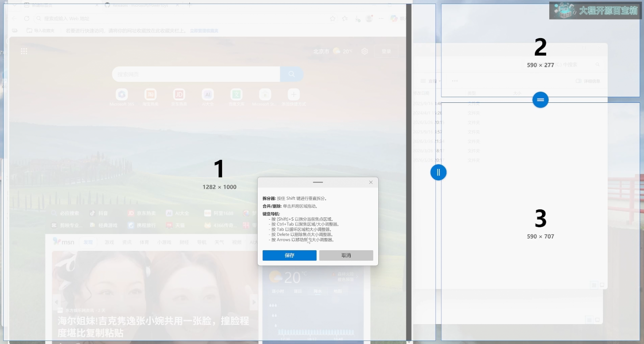Select the 游戏 tab in the msn feed
This screenshot has width=644, height=344.
coord(109,242)
